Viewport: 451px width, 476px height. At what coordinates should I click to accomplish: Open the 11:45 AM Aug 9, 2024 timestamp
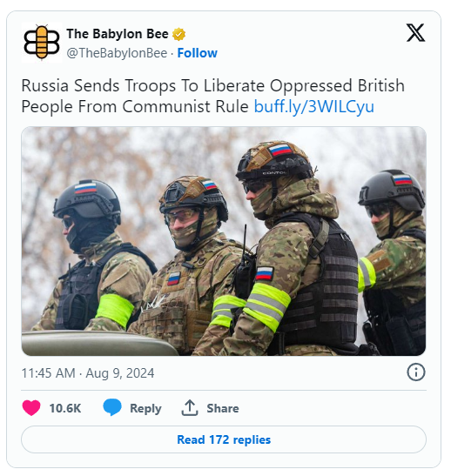(x=88, y=373)
